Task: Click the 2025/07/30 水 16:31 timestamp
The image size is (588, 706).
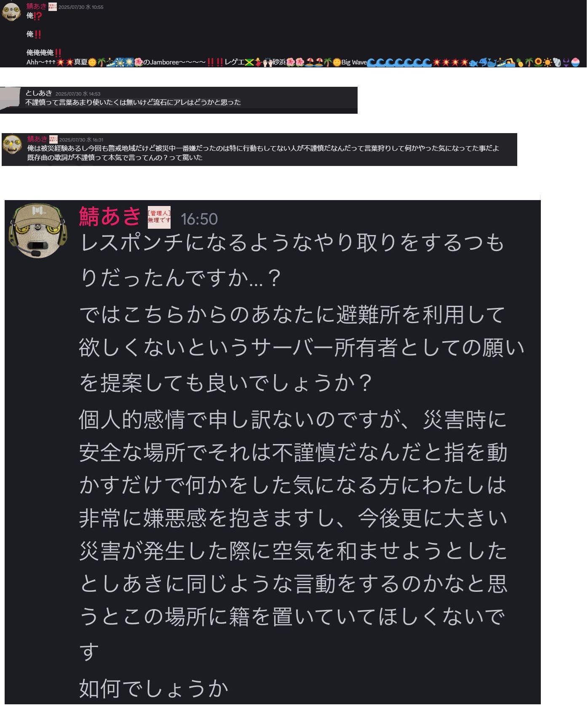Action: point(81,140)
